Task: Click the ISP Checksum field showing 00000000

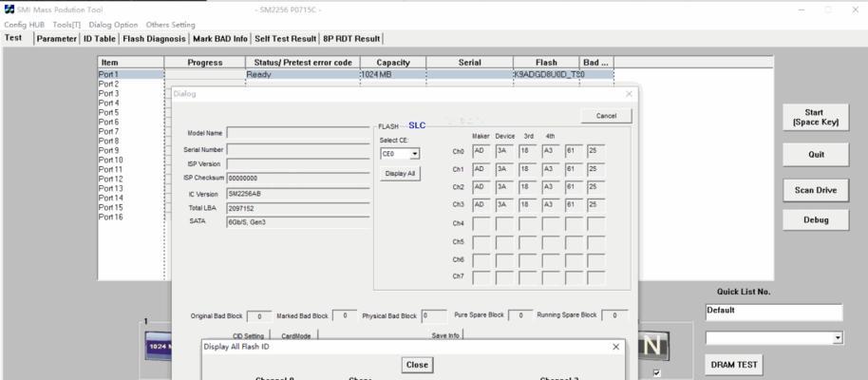Action: coord(298,179)
